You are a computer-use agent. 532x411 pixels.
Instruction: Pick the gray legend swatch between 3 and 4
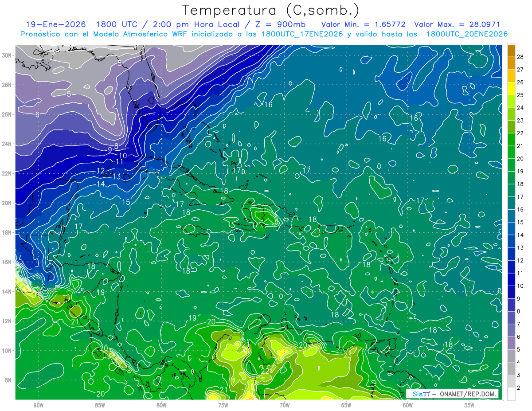coord(511,368)
